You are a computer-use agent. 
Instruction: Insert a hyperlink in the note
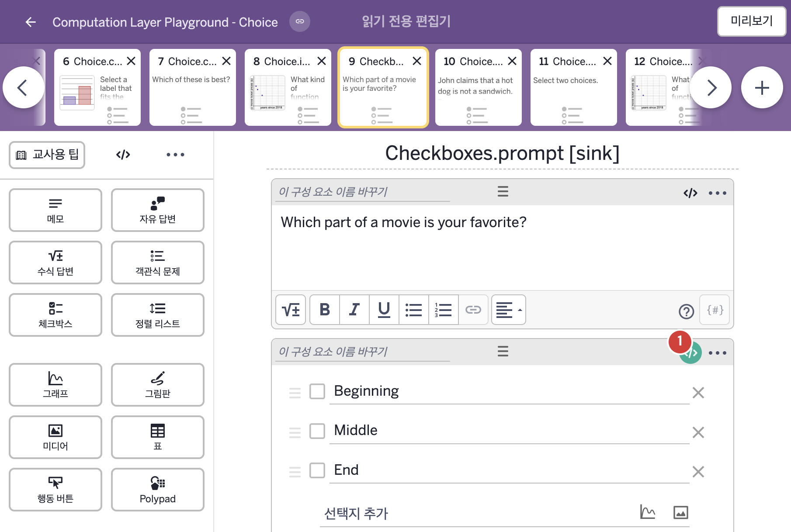tap(473, 310)
